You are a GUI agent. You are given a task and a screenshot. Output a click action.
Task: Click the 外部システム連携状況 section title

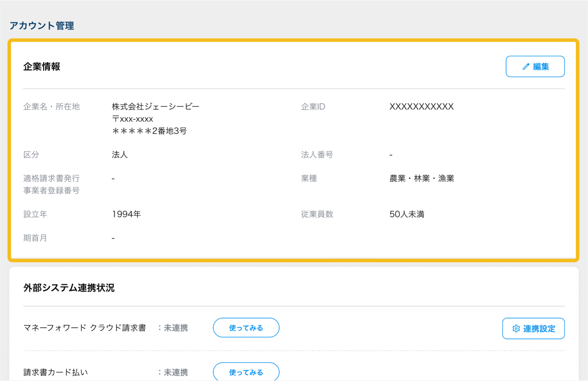pos(69,288)
